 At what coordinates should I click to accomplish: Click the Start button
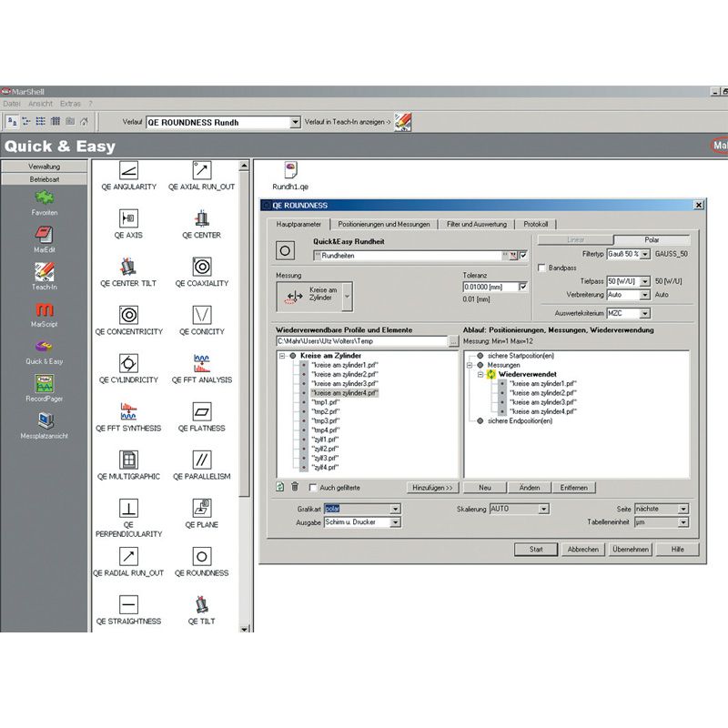[536, 550]
